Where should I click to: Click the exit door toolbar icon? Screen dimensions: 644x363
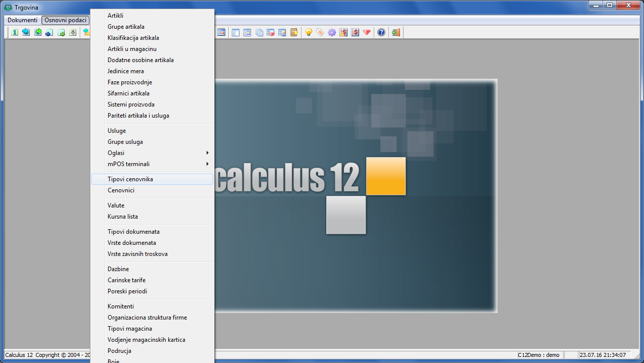[396, 32]
